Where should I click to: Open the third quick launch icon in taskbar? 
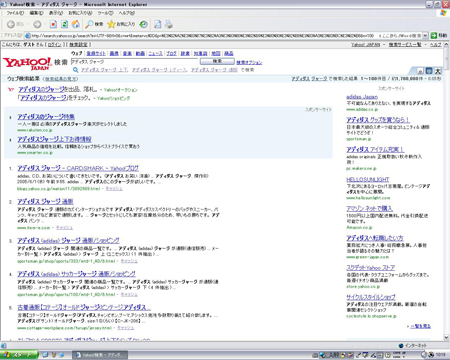pyautogui.click(x=61, y=355)
